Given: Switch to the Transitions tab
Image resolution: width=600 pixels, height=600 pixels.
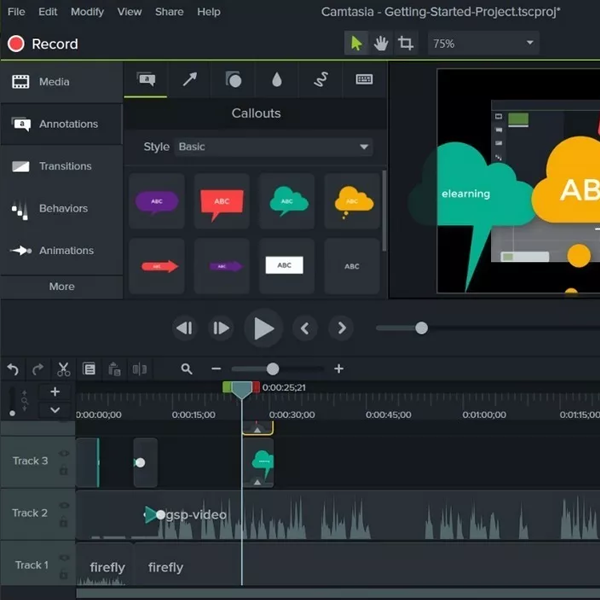Looking at the screenshot, I should click(61, 166).
